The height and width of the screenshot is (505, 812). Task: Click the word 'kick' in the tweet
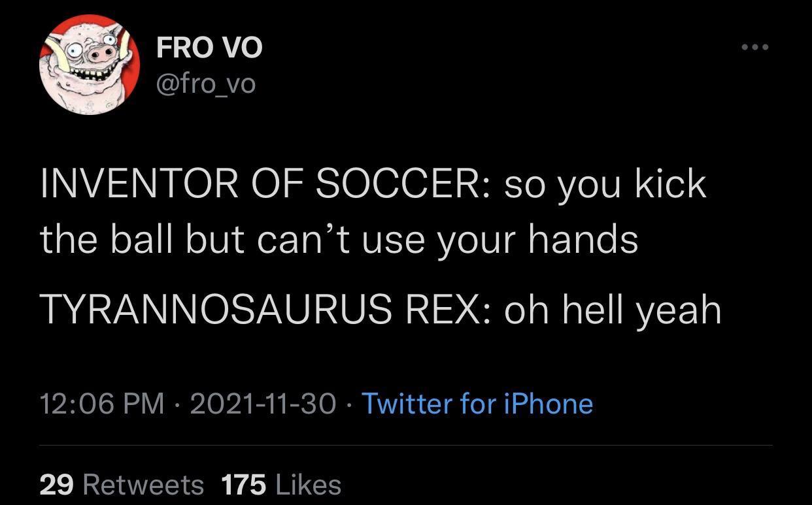[671, 184]
